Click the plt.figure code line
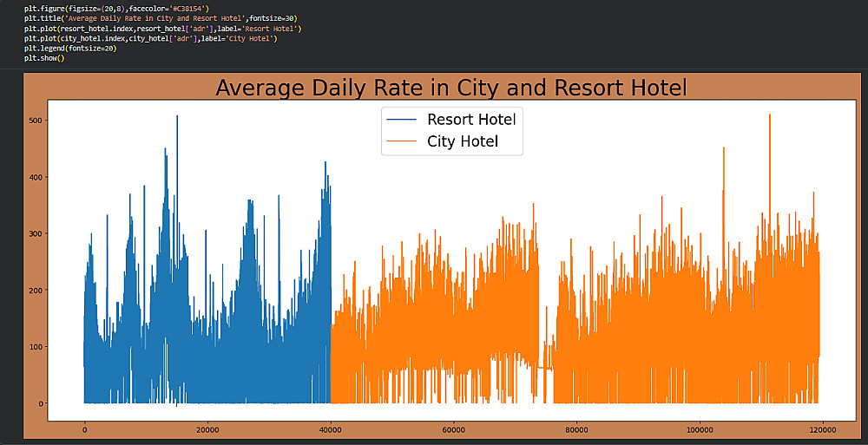 (x=117, y=9)
